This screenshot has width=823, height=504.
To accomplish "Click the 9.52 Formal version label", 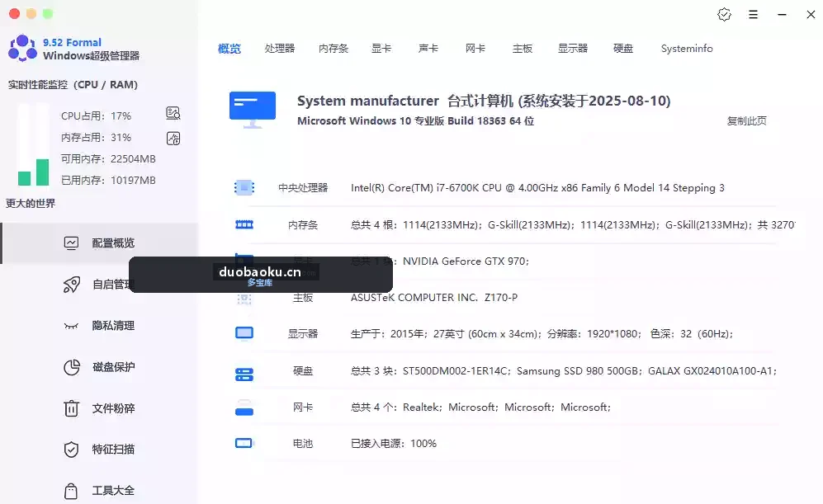I will pyautogui.click(x=72, y=42).
